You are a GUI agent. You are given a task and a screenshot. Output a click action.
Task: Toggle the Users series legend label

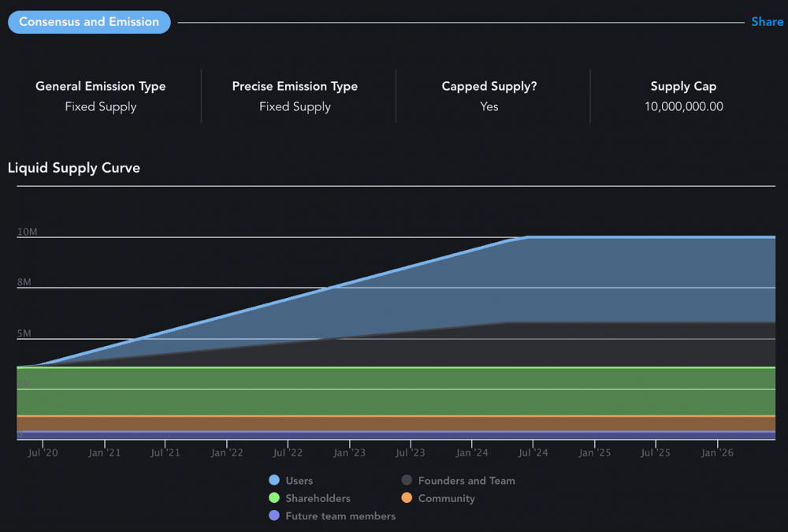tap(299, 480)
